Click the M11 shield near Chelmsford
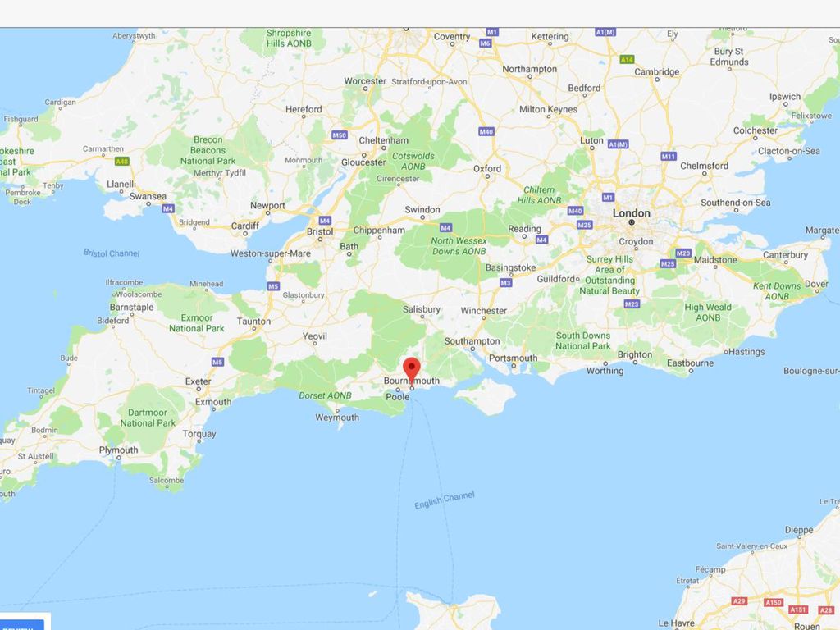The height and width of the screenshot is (630, 840). (x=668, y=157)
